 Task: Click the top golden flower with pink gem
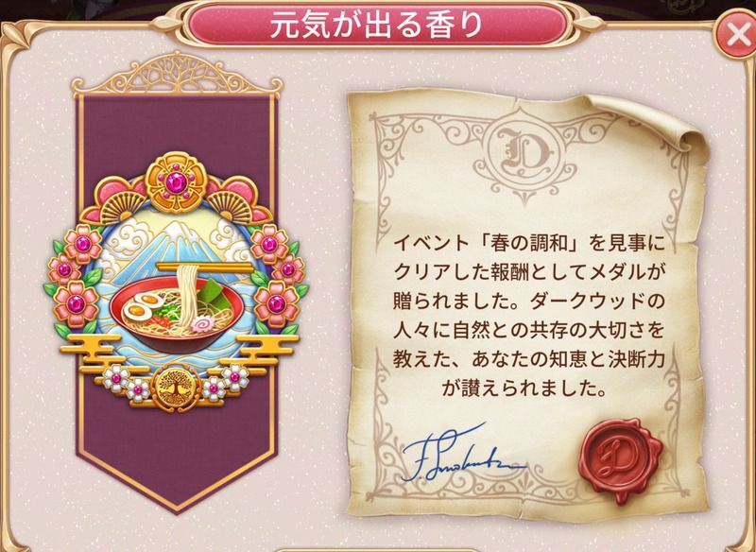pos(176,183)
